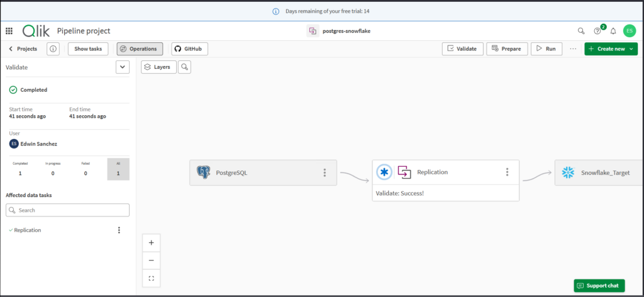The image size is (644, 297).
Task: Click the postgres-snowflake project icon
Action: pyautogui.click(x=313, y=31)
